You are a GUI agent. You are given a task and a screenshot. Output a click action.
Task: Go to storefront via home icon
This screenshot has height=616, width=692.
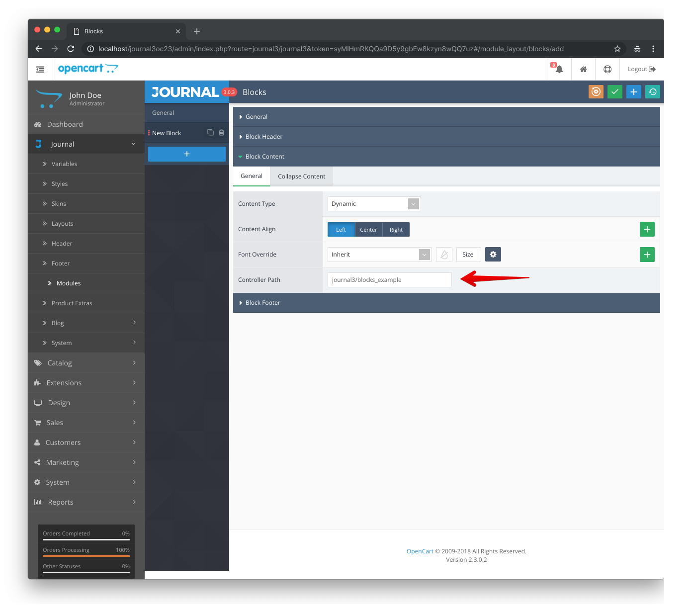[583, 69]
